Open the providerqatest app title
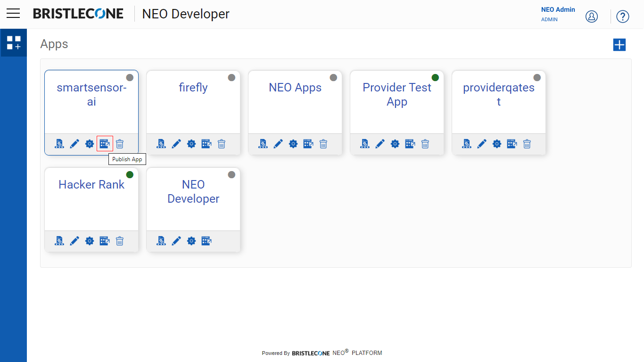This screenshot has height=362, width=644. pos(499,94)
